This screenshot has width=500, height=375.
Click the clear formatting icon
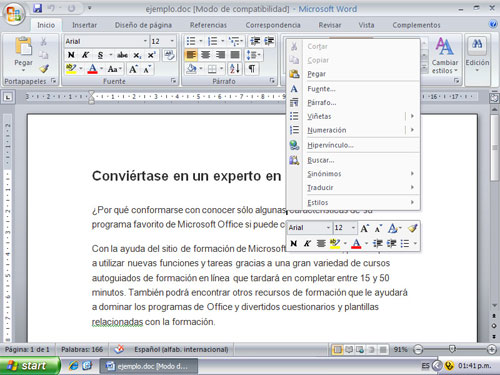[x=169, y=55]
